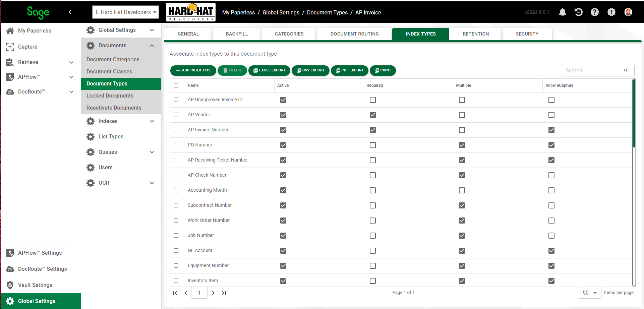Open the help question mark icon
The width and height of the screenshot is (644, 309).
click(595, 12)
